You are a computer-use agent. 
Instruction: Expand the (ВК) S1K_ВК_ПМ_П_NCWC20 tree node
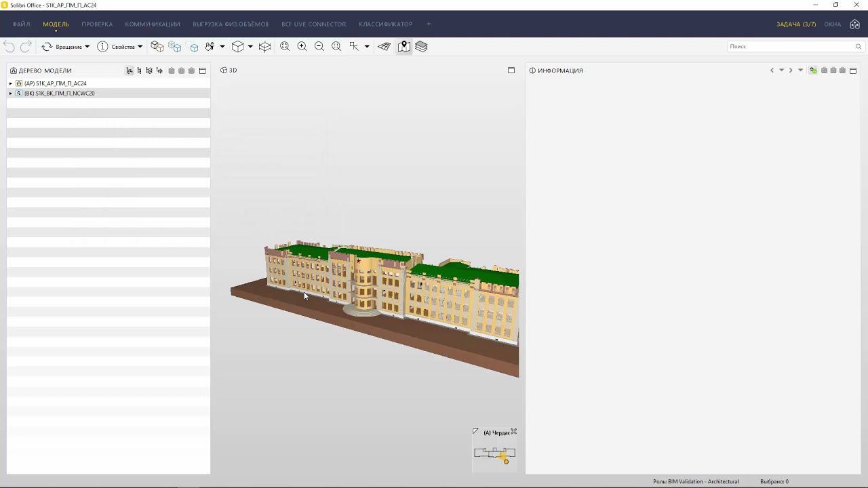coord(11,94)
